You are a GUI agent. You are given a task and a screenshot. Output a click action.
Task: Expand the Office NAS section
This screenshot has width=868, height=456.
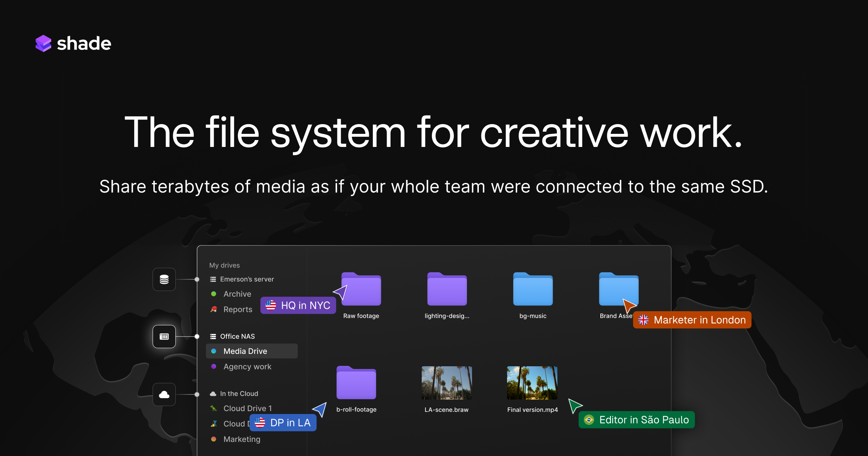click(237, 336)
